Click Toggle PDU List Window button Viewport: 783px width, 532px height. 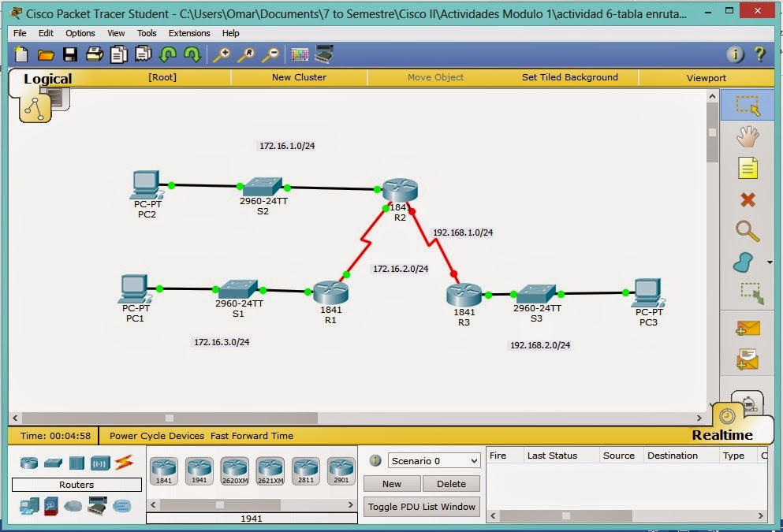pyautogui.click(x=422, y=507)
